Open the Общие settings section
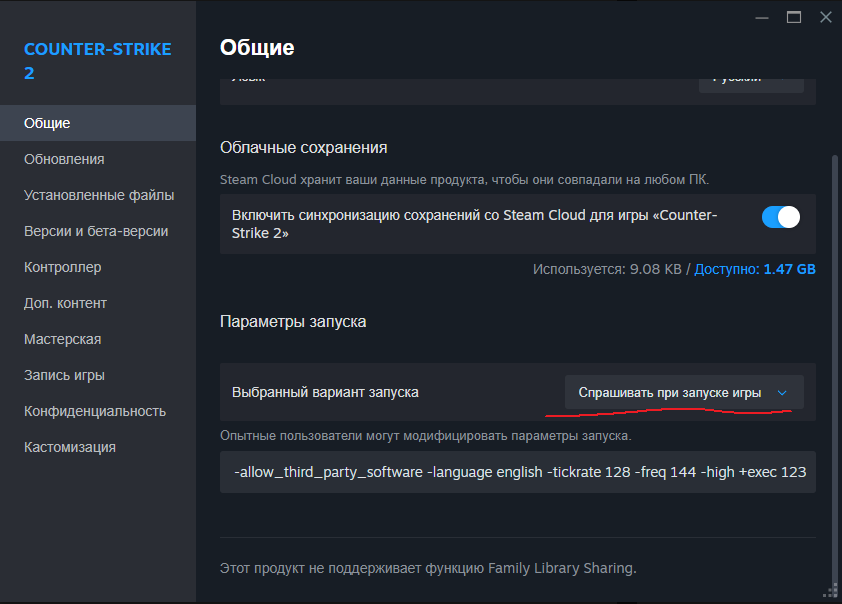The height and width of the screenshot is (604, 842). 98,123
